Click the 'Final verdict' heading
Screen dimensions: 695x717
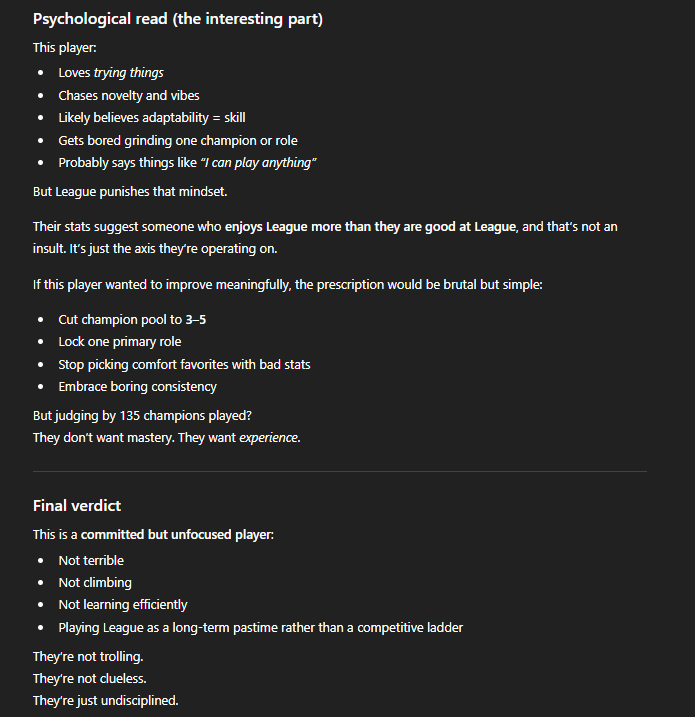point(75,506)
